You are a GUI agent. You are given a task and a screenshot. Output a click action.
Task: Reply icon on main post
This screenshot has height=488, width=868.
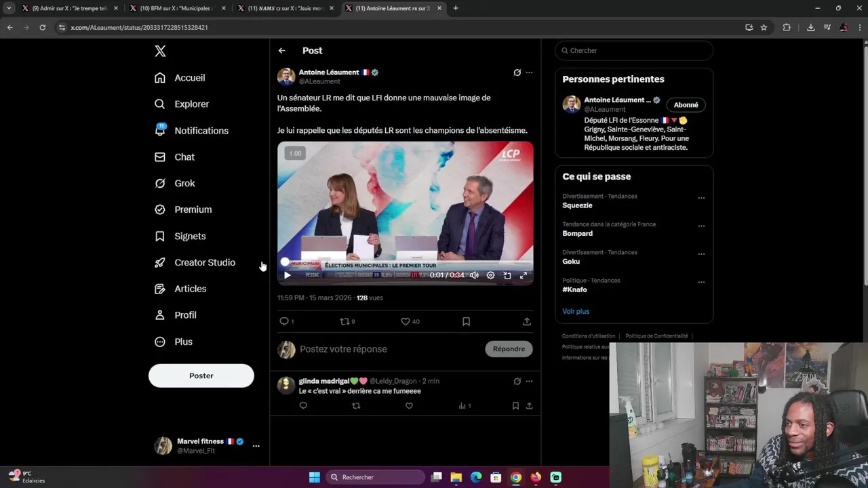click(284, 321)
